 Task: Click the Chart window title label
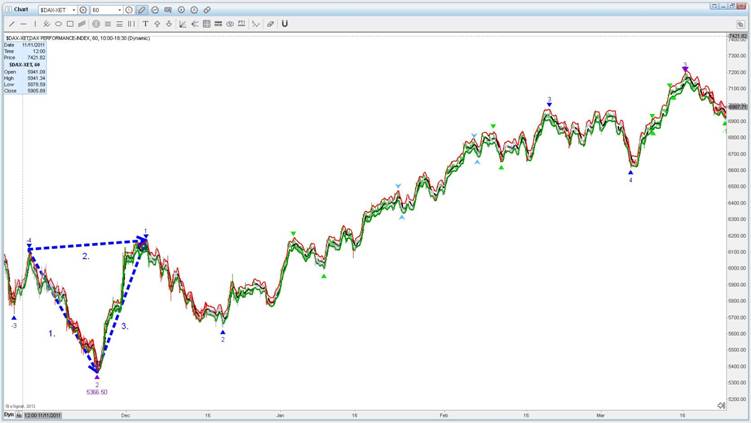click(x=20, y=9)
